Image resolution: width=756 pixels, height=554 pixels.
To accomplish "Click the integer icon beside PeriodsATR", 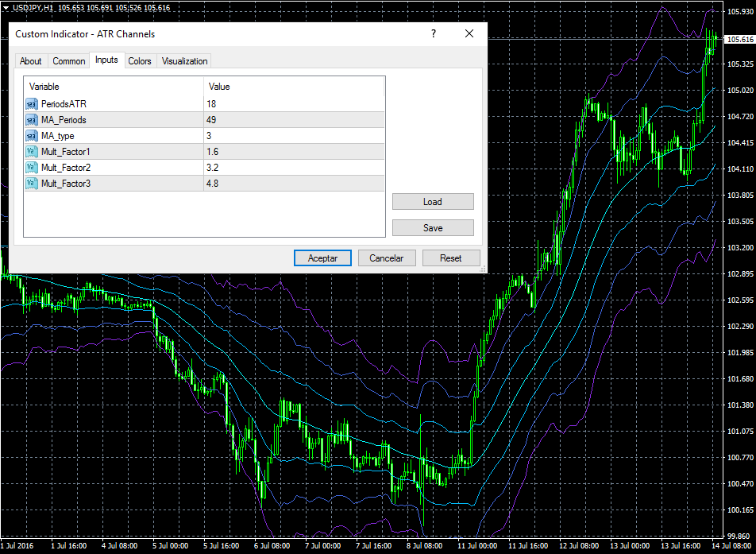I will click(x=32, y=103).
